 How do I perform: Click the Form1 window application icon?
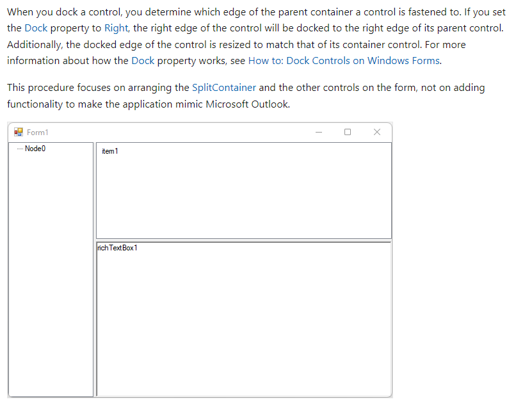click(x=17, y=132)
